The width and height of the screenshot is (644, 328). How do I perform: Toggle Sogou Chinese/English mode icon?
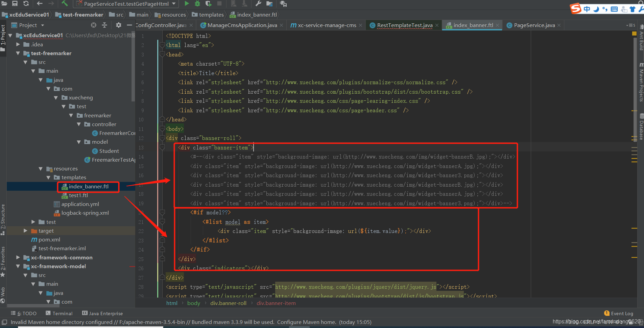(587, 9)
